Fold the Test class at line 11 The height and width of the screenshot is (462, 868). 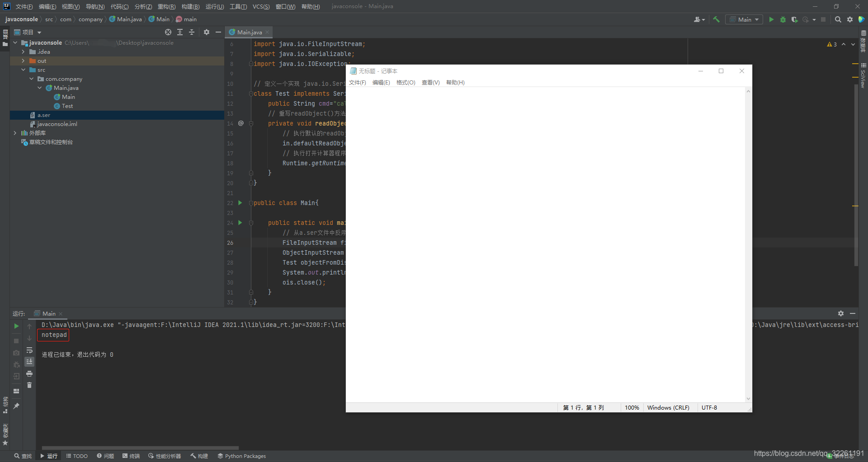pos(251,93)
